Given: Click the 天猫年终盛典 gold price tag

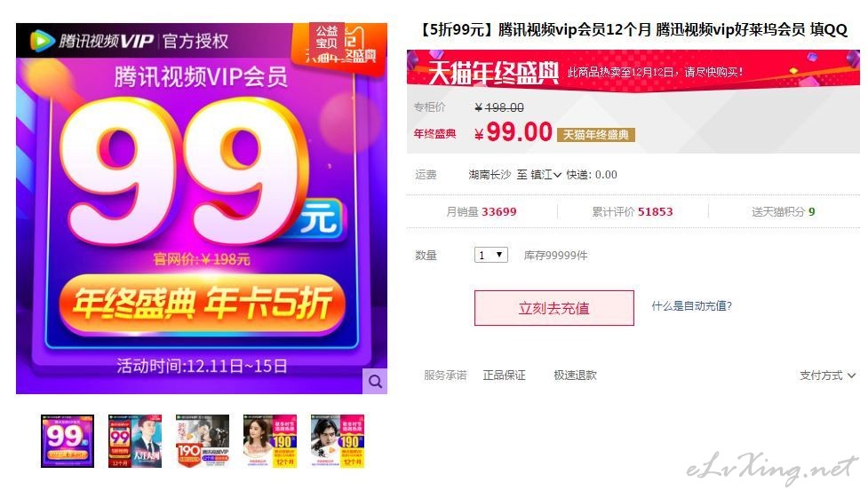Looking at the screenshot, I should [x=596, y=134].
